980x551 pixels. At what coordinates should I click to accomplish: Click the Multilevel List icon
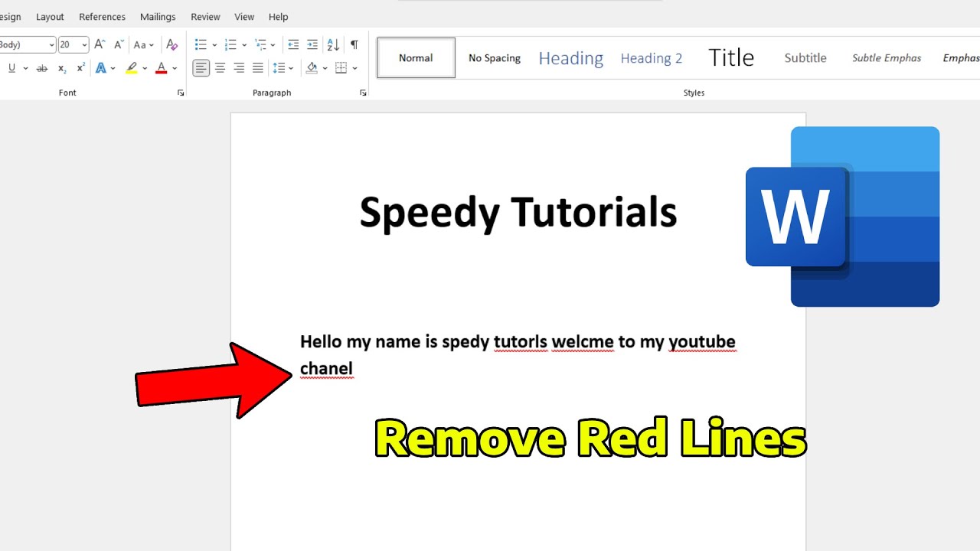[260, 44]
